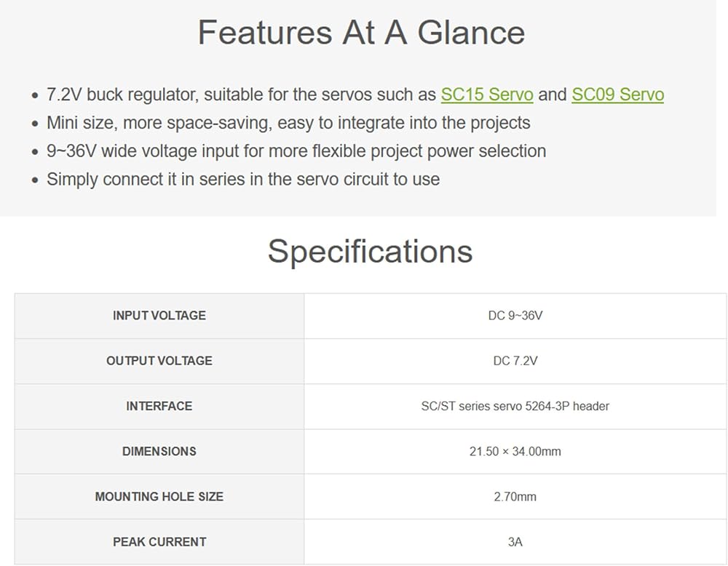This screenshot has height=566, width=728.
Task: Select the MOUNTING HOLE SIZE header cell
Action: pos(159,497)
